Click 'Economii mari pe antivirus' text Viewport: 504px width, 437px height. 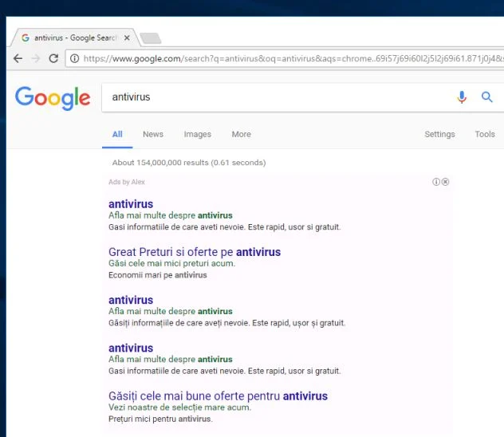[158, 275]
